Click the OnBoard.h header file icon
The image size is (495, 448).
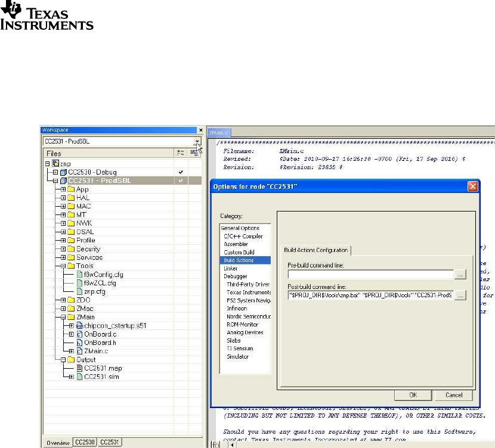(x=79, y=343)
